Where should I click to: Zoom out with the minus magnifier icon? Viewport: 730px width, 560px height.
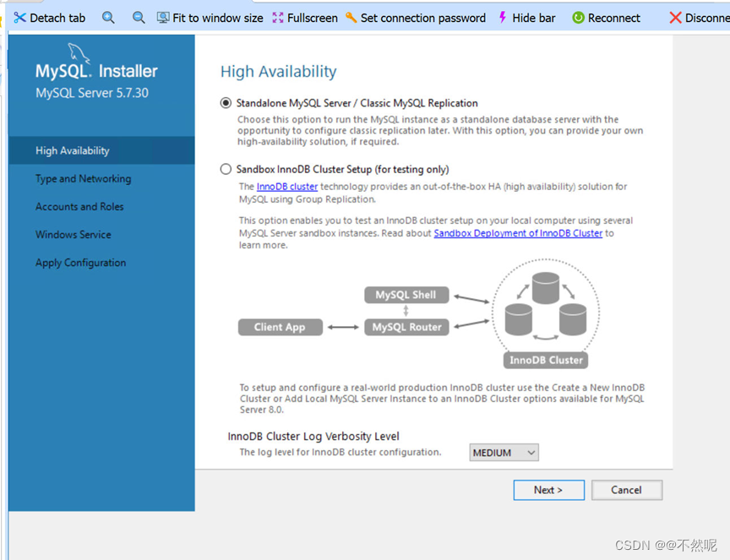(139, 18)
